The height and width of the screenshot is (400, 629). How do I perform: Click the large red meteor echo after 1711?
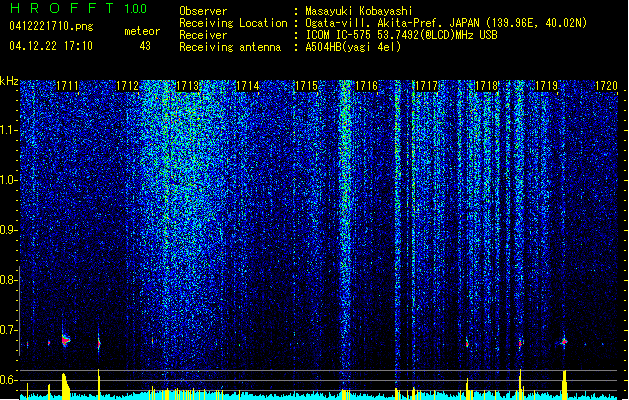(65, 340)
